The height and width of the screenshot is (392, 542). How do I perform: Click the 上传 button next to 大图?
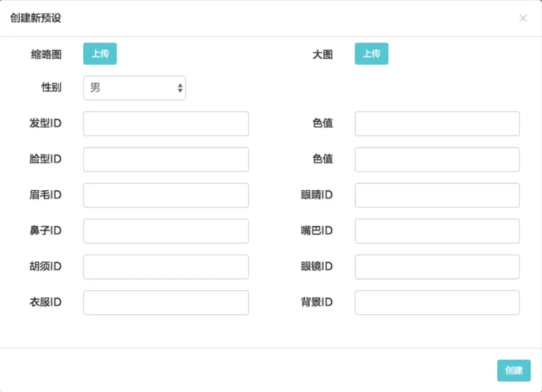point(371,54)
